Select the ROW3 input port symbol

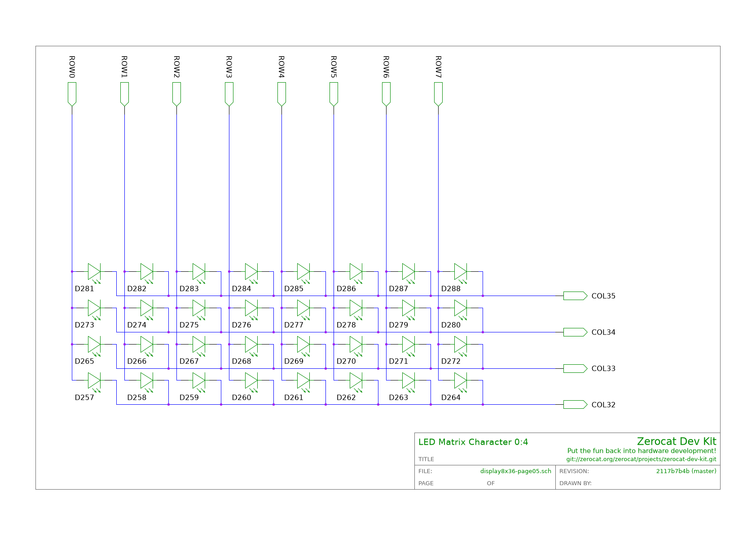pos(229,94)
